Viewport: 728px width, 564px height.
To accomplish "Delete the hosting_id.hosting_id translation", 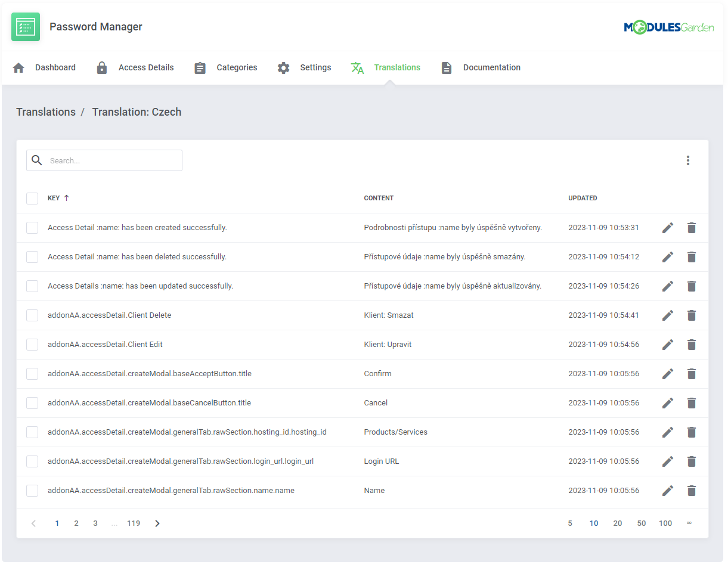I will click(692, 432).
